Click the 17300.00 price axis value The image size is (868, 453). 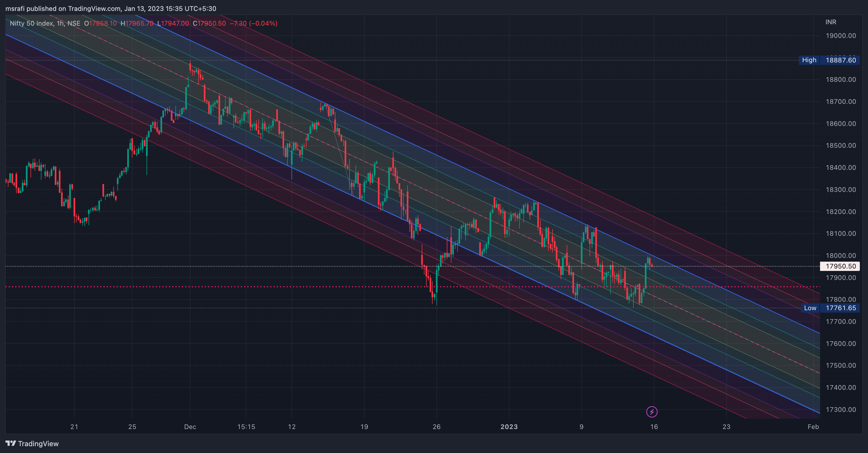click(x=841, y=409)
